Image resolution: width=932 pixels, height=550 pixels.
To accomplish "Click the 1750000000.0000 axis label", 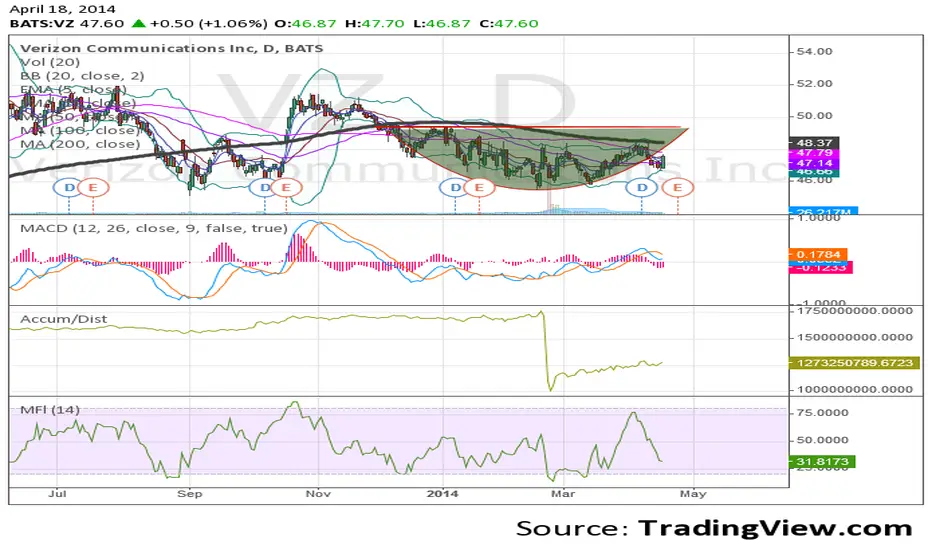I will click(x=855, y=311).
